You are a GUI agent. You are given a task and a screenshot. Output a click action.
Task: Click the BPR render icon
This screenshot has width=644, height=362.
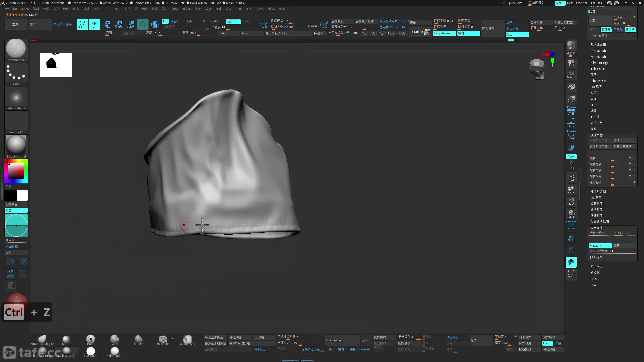pos(571,46)
